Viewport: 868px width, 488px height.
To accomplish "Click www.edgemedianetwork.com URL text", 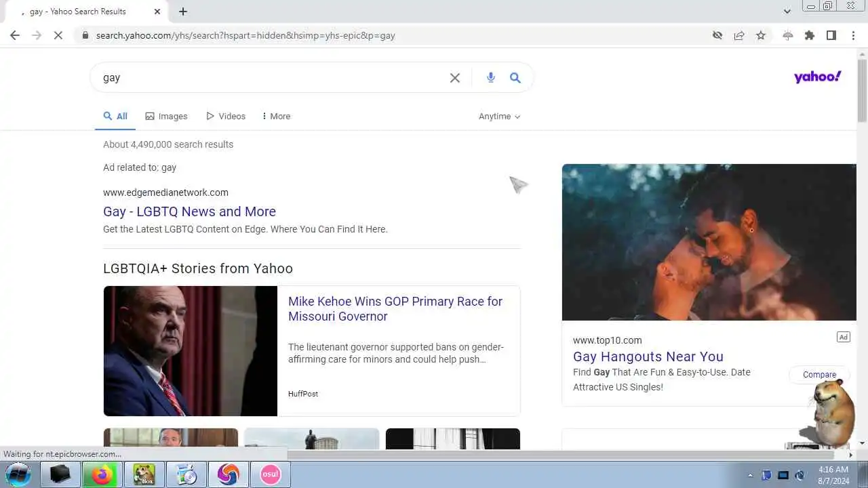I will point(165,192).
